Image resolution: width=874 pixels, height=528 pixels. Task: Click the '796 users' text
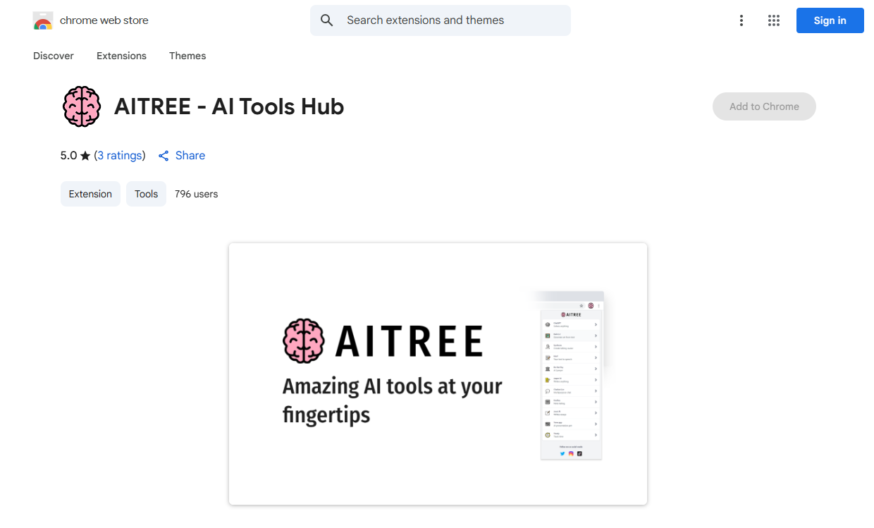point(196,194)
